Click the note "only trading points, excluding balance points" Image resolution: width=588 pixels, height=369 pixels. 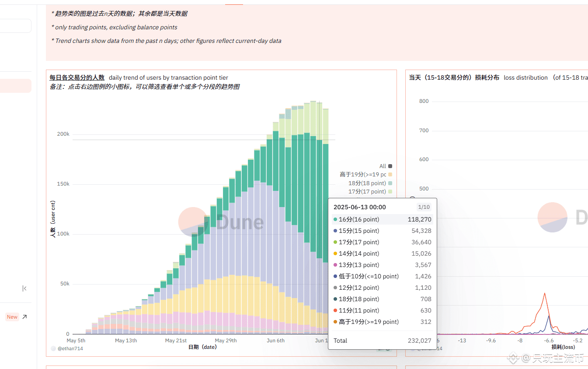click(114, 27)
